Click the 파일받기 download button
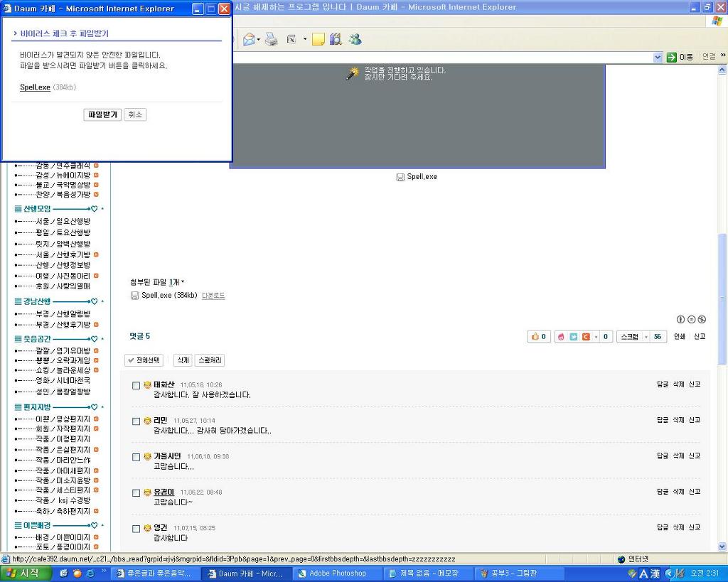Screen dimensions: 728x582 [x=103, y=114]
